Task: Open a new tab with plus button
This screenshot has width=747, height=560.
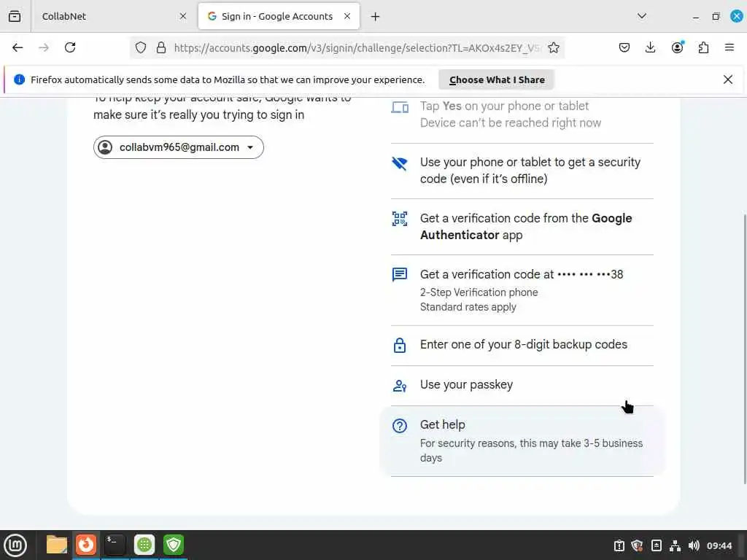Action: [376, 17]
